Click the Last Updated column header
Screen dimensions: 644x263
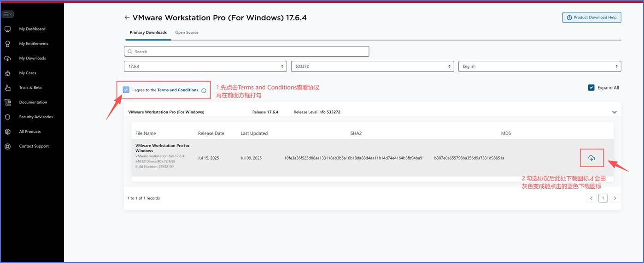pos(254,133)
